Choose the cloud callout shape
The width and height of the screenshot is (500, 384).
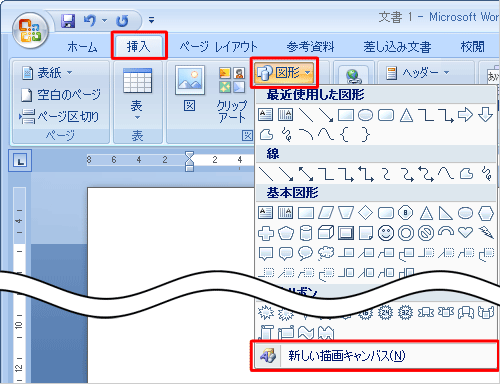[326, 253]
